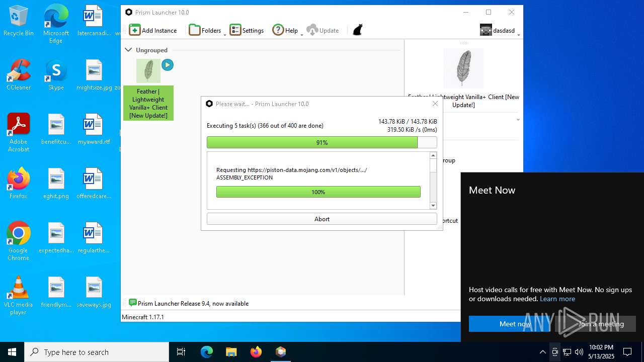The height and width of the screenshot is (362, 644).
Task: Click the task list scrollbar up arrow
Action: (433, 156)
